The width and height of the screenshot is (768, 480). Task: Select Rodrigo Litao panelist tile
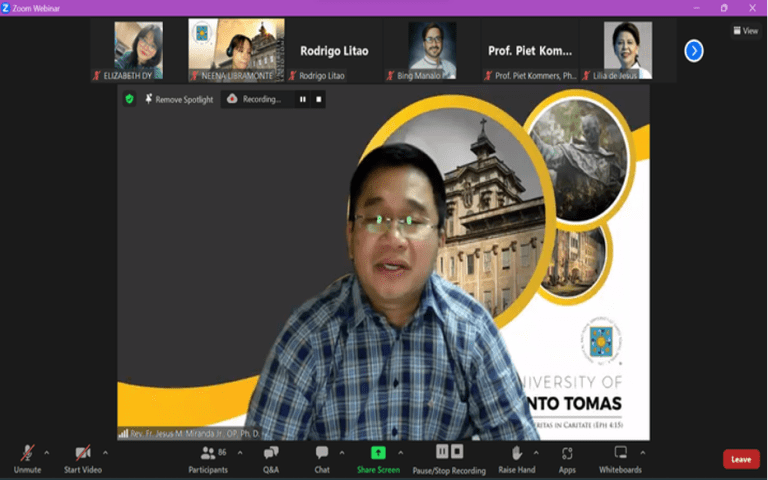334,50
